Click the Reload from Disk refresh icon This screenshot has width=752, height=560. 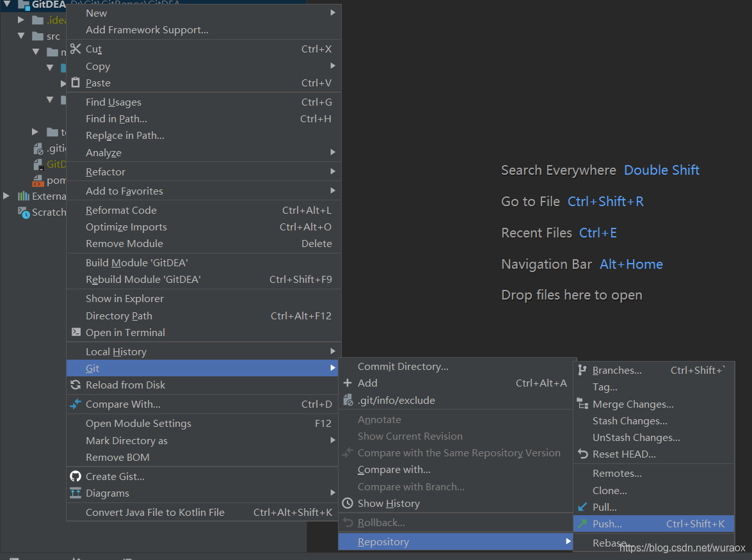[76, 385]
